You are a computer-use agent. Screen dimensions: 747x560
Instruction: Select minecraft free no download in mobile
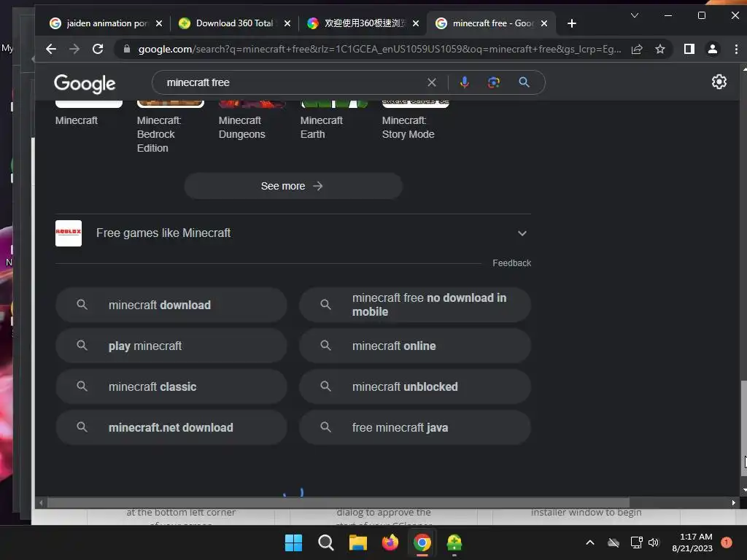(415, 306)
